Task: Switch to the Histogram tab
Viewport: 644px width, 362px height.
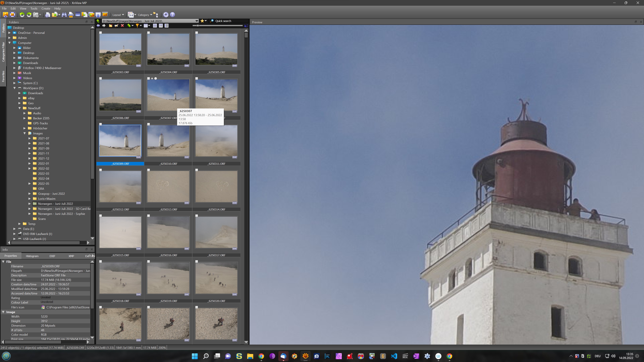Action: click(32, 256)
